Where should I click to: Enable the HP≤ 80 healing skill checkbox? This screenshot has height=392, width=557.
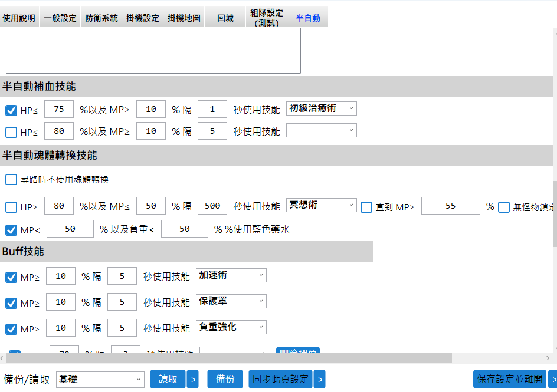click(11, 132)
